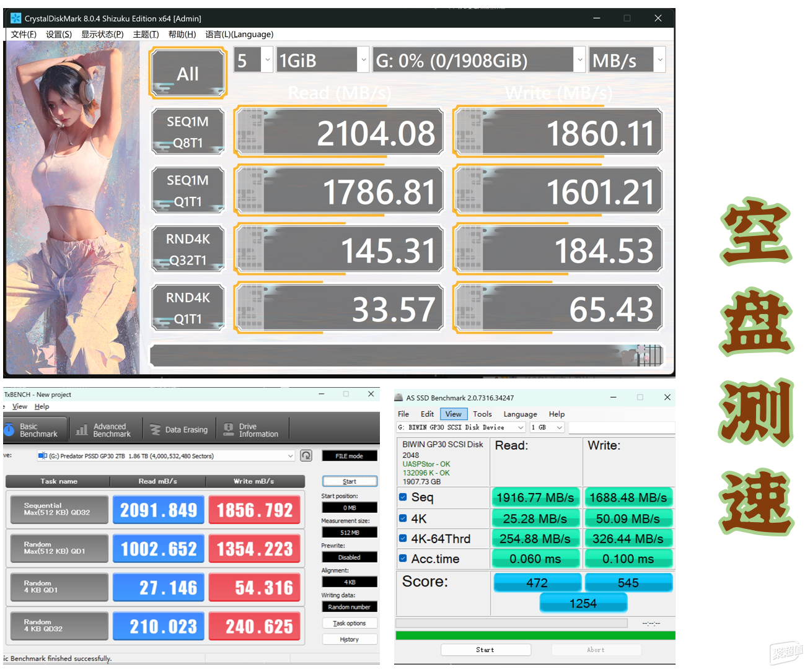
Task: Open the 语言(L)(Language) menu
Action: click(x=239, y=35)
